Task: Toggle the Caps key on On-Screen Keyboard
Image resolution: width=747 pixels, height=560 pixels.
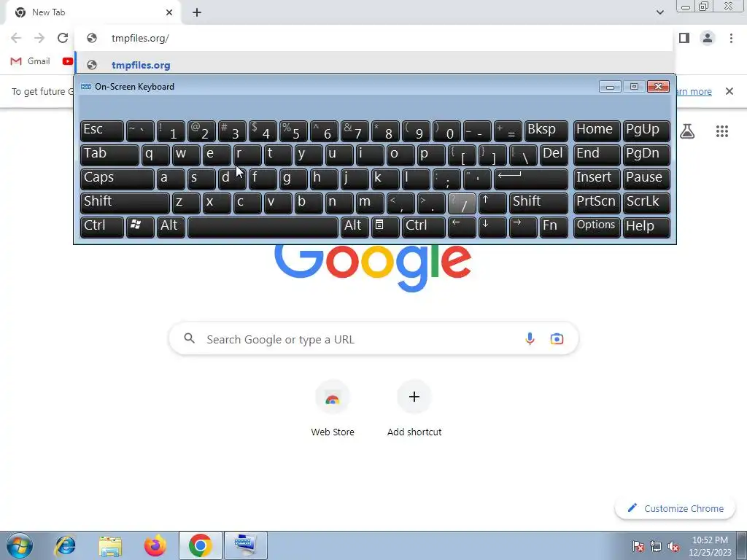Action: tap(117, 179)
